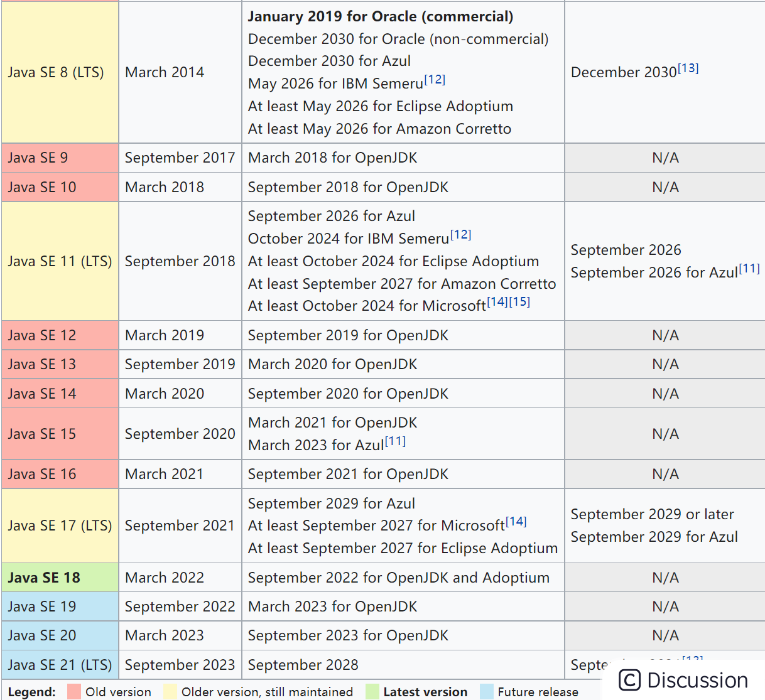
Task: Open reference [11] after March 2023 for Azul
Action: pyautogui.click(x=395, y=441)
